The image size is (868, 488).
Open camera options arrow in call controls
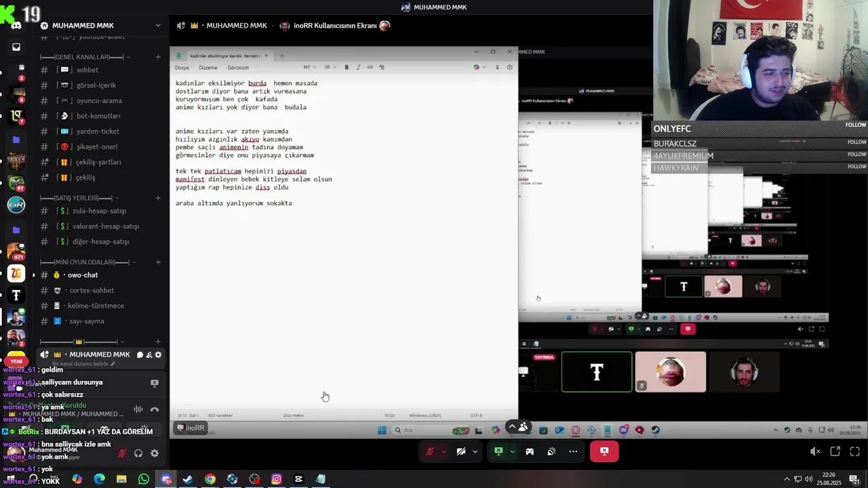click(475, 451)
